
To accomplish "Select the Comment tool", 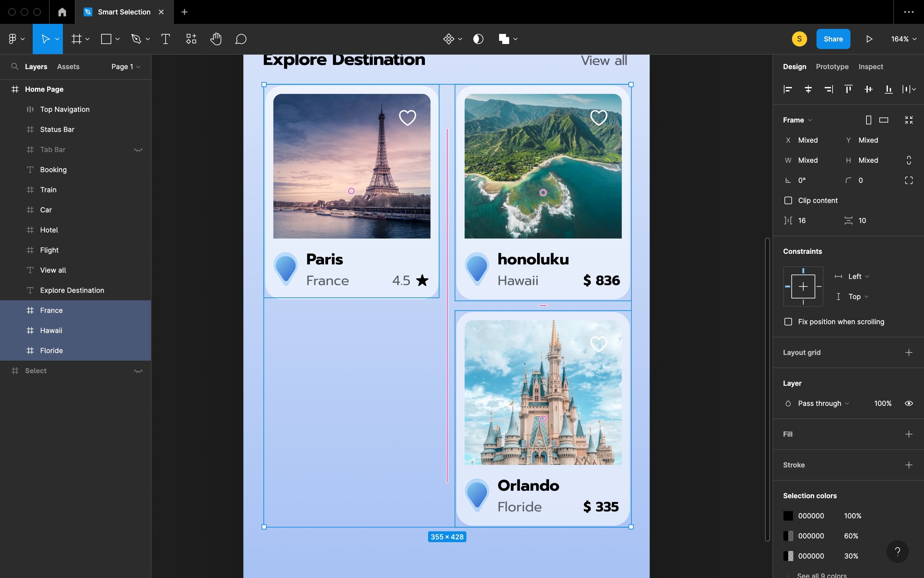I will coord(240,39).
